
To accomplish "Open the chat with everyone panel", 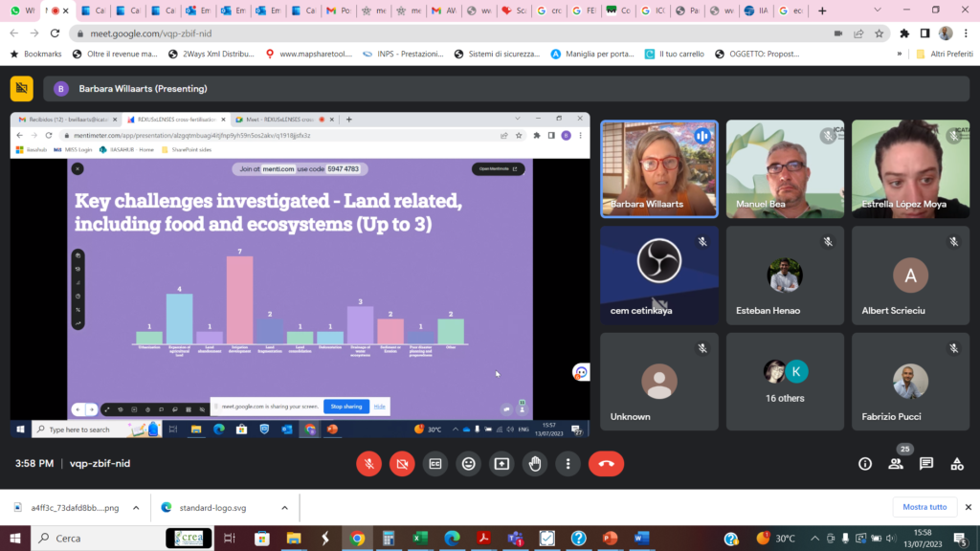I will [x=926, y=464].
